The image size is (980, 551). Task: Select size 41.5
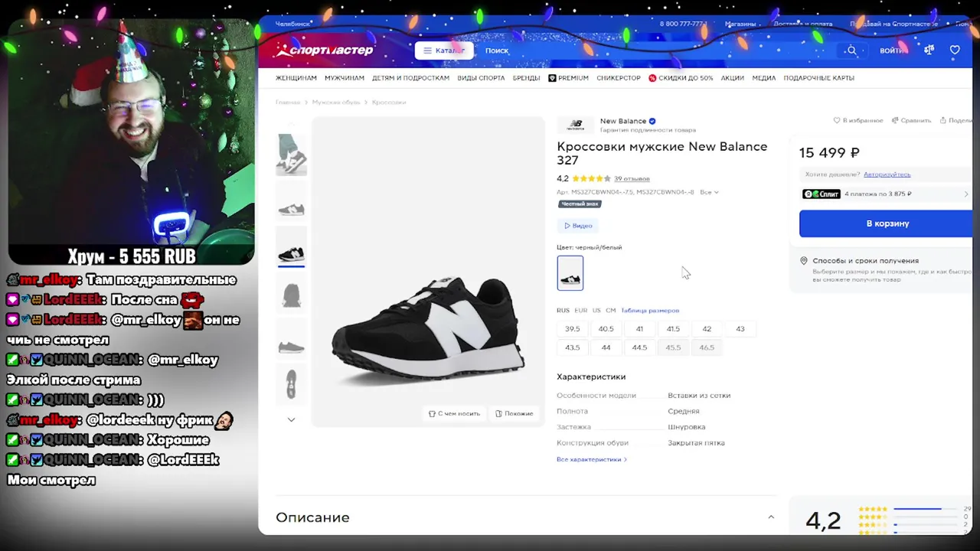pos(673,329)
